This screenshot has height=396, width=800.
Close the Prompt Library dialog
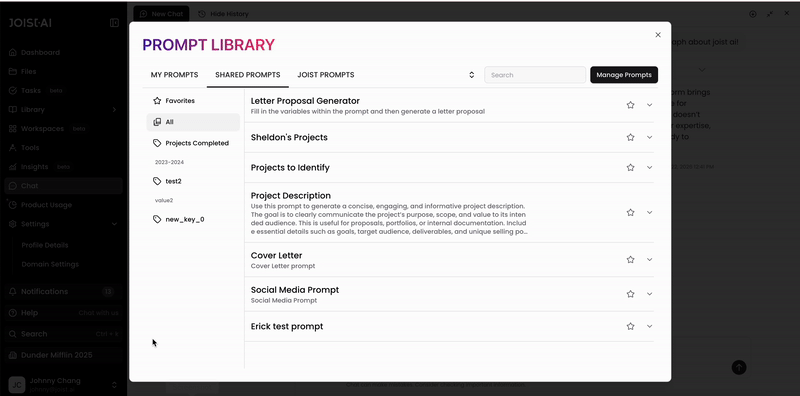coord(658,35)
